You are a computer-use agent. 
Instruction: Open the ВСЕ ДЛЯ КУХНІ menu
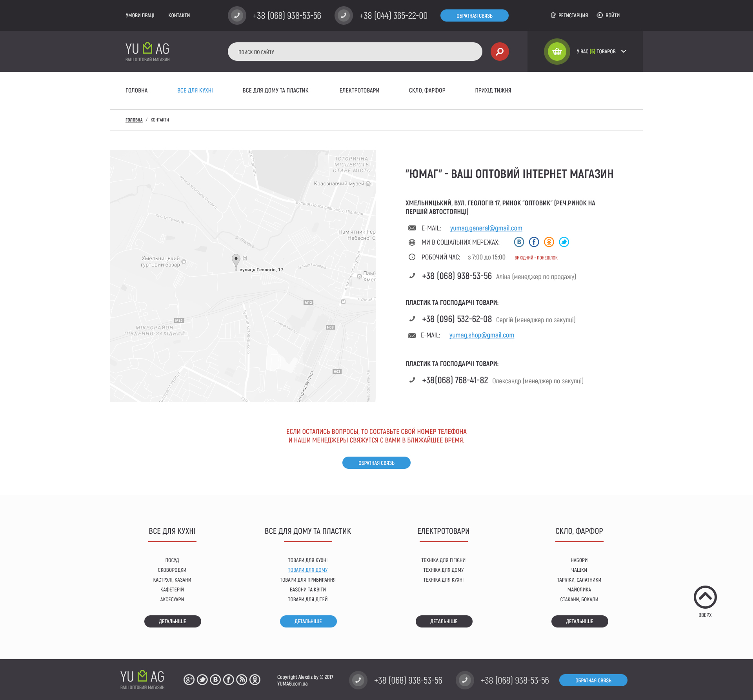point(195,91)
